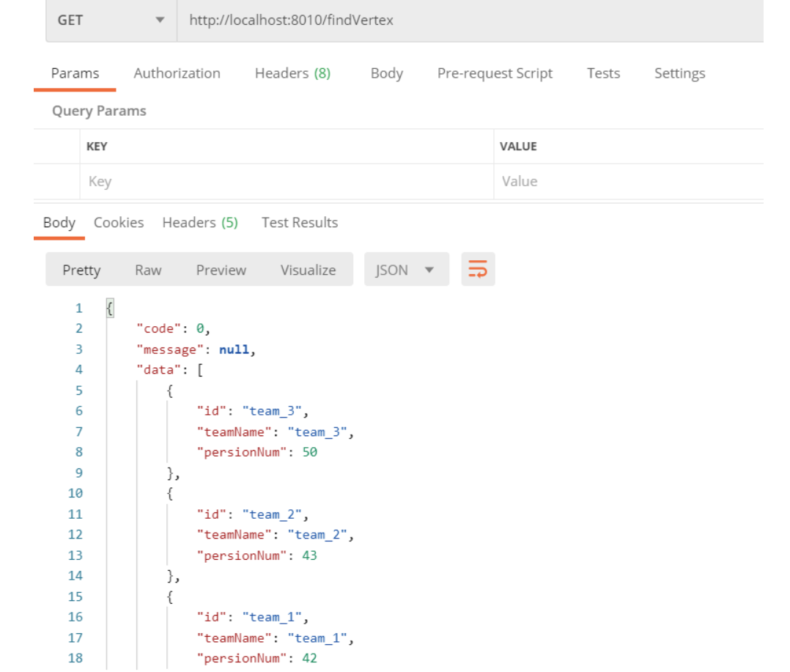Screen dimensions: 790x672
Task: Open the response Headers (5) tab
Action: [x=200, y=222]
